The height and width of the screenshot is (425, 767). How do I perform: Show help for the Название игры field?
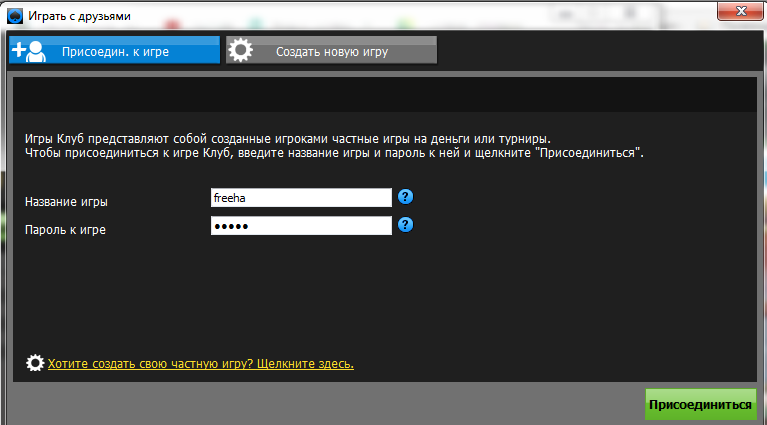pos(406,197)
